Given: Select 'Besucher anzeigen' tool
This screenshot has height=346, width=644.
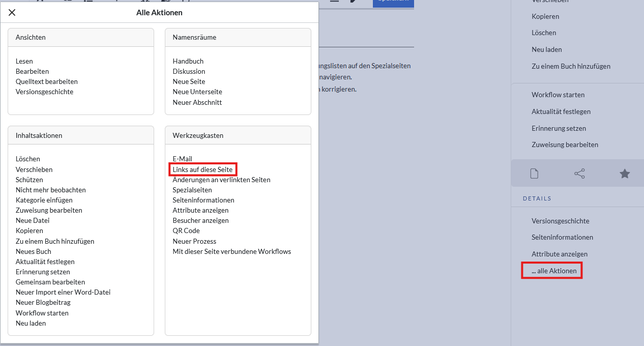Looking at the screenshot, I should [200, 220].
